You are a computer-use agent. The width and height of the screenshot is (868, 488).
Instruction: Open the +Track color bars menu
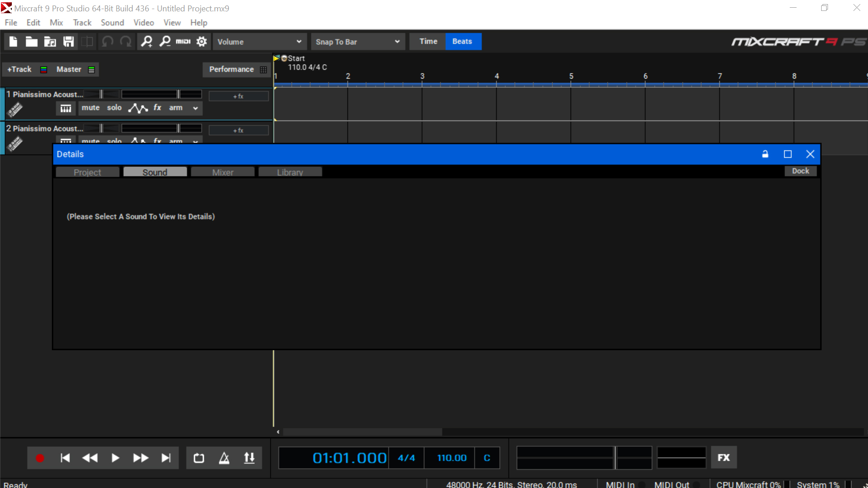click(x=44, y=70)
